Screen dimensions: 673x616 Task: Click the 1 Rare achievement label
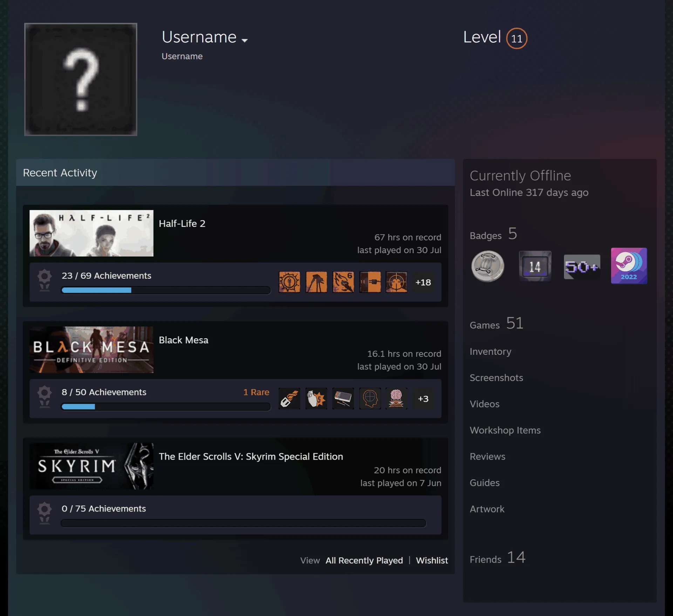tap(256, 392)
